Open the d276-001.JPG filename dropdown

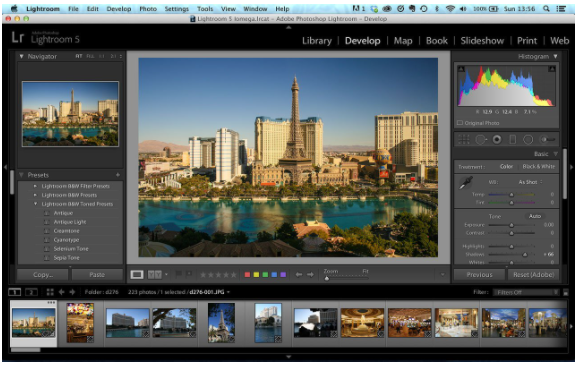click(x=228, y=292)
